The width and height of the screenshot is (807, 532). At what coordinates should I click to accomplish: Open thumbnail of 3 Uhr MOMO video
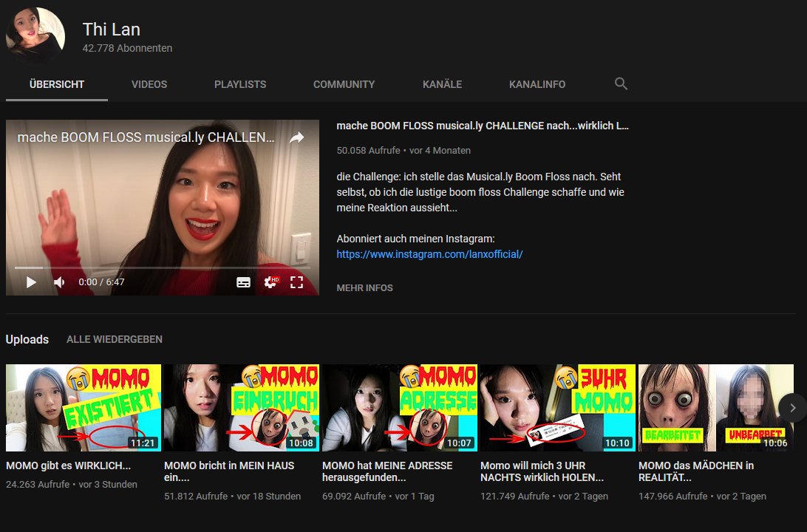pos(558,407)
